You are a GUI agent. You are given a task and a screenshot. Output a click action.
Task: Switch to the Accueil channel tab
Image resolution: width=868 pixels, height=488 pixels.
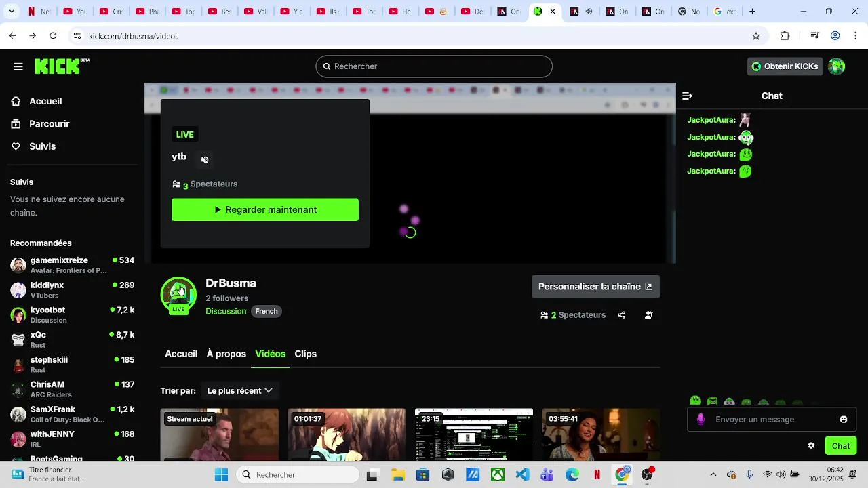coord(181,354)
